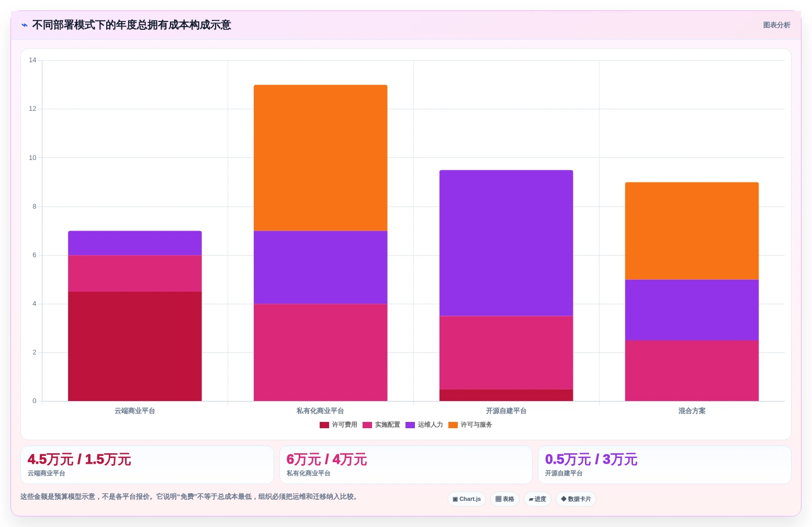Image resolution: width=812 pixels, height=527 pixels.
Task: Open the 0.5万元 / 3万元 data card
Action: (664, 465)
